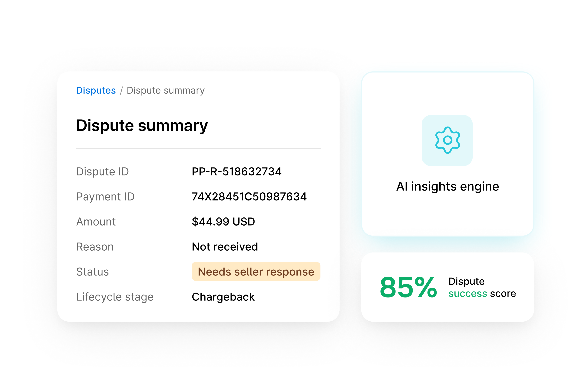The height and width of the screenshot is (392, 586).
Task: Click the 'Not received' reason value
Action: coord(225,246)
